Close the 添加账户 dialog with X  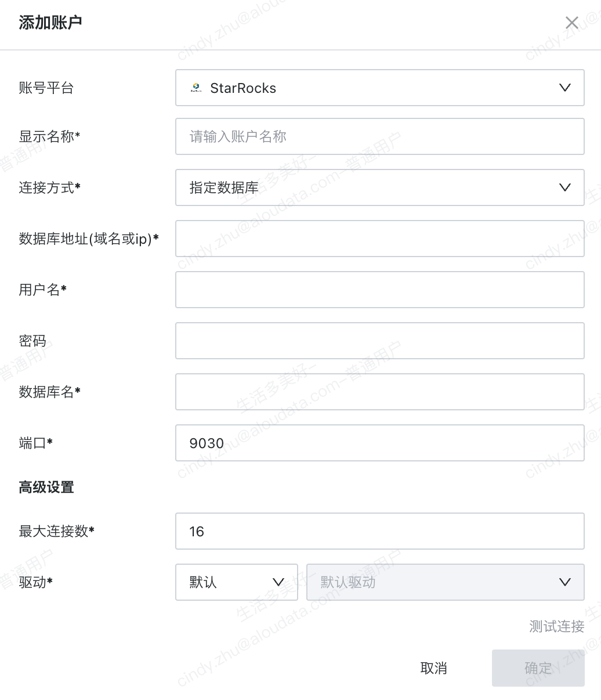571,23
